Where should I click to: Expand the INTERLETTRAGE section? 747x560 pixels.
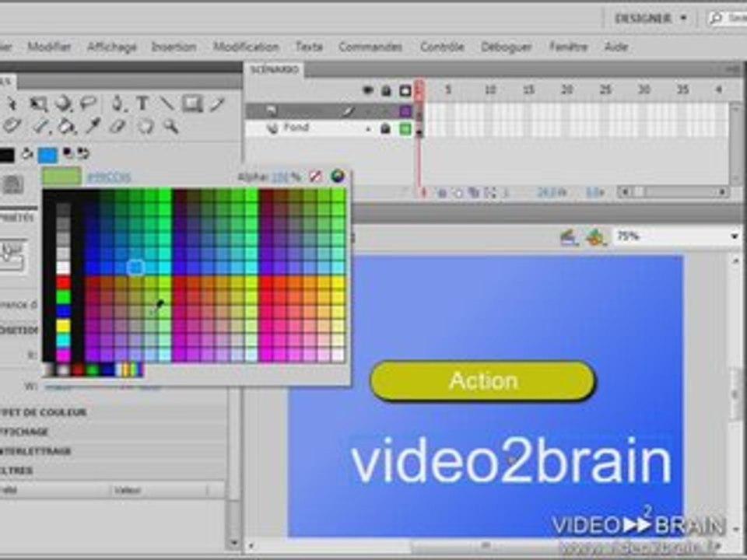[37, 451]
